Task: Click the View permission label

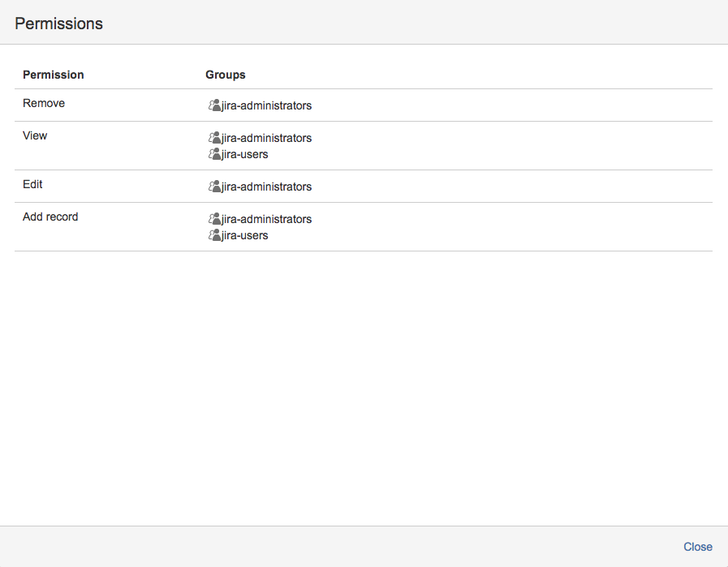Action: tap(35, 135)
